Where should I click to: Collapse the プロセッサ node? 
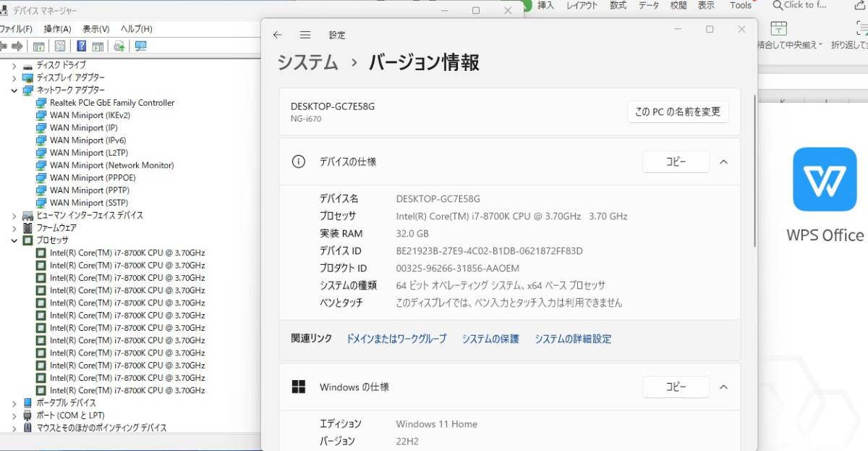pos(14,240)
